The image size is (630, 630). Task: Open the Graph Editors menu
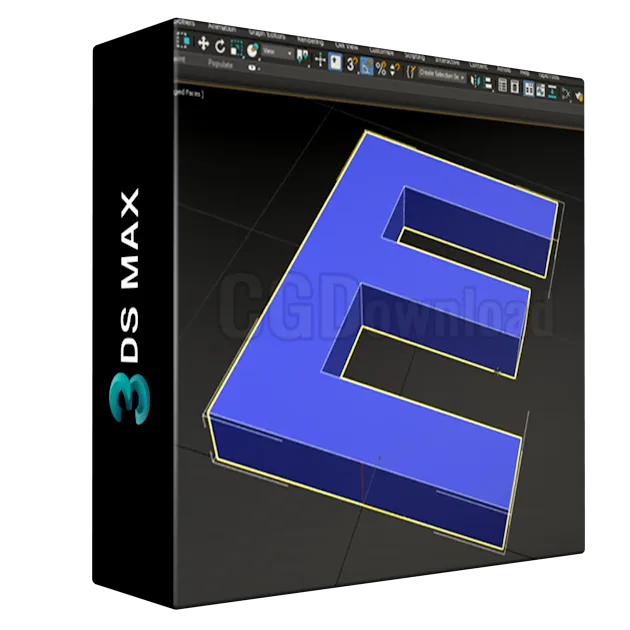267,35
